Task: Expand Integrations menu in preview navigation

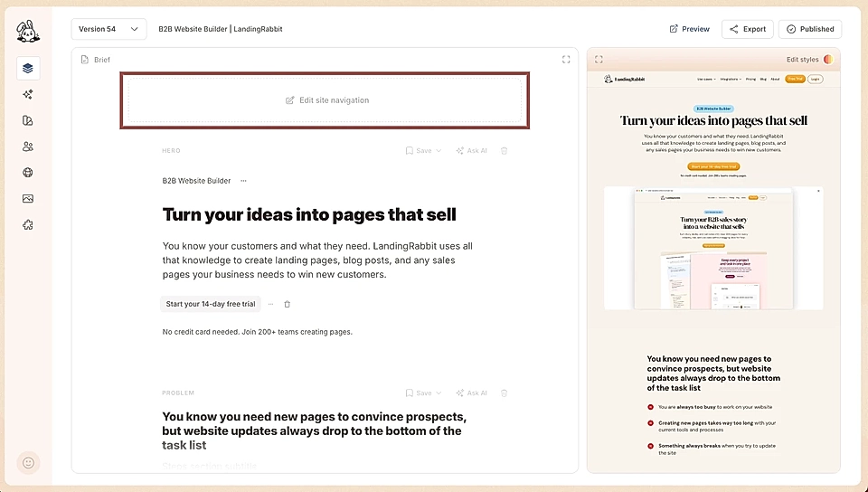Action: [731, 80]
